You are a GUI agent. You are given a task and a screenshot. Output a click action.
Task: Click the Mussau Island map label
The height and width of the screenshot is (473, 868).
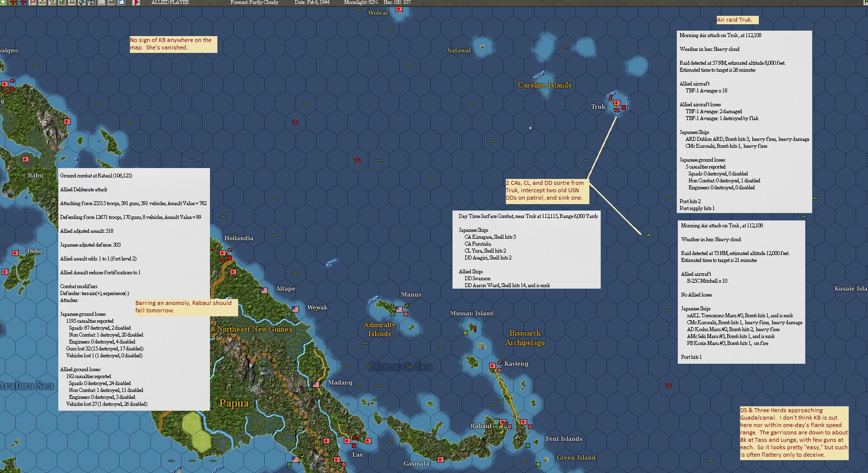[472, 313]
